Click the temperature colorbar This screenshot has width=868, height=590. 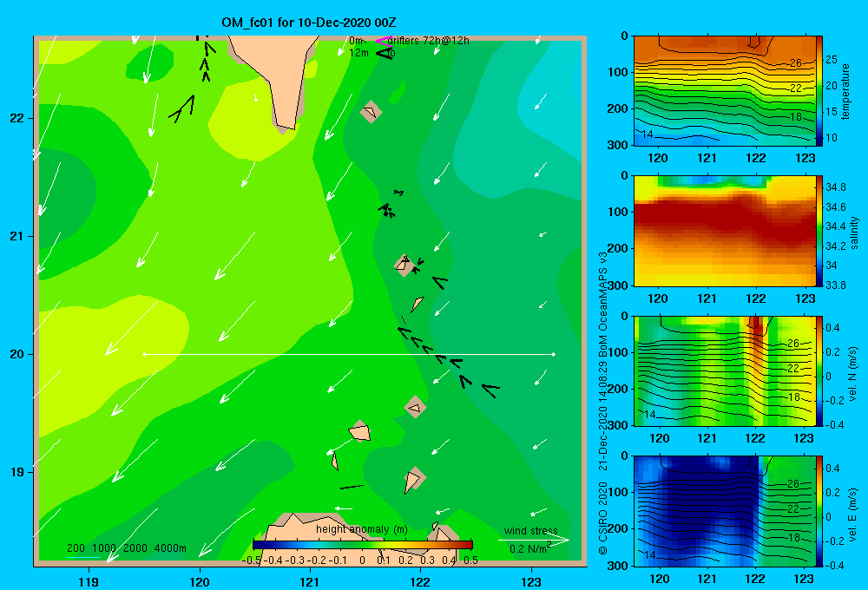[x=819, y=91]
